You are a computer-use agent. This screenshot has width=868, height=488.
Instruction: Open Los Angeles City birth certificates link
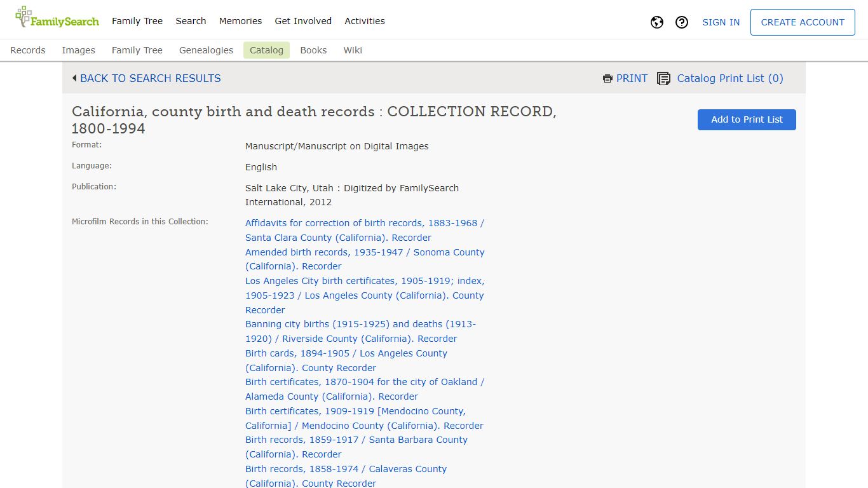click(365, 295)
